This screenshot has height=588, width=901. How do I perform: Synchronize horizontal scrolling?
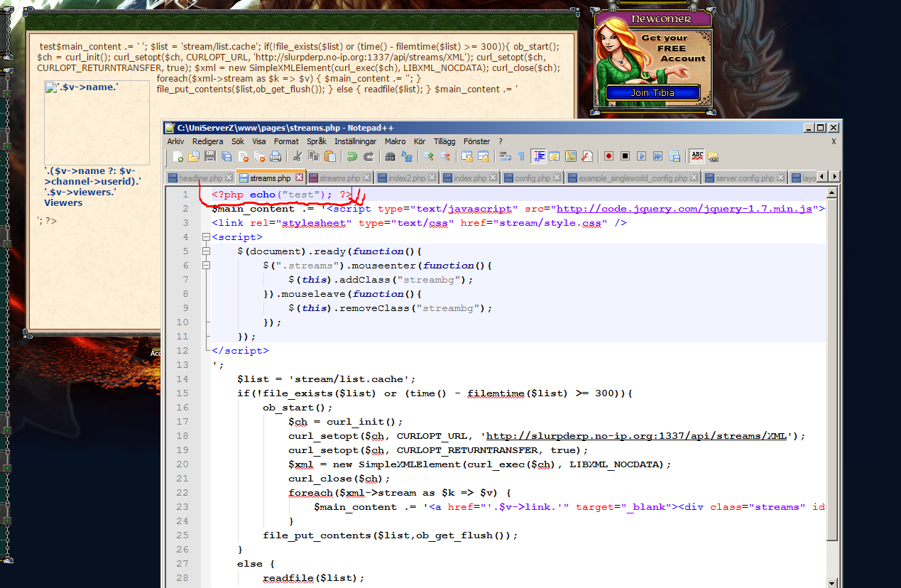tap(484, 156)
